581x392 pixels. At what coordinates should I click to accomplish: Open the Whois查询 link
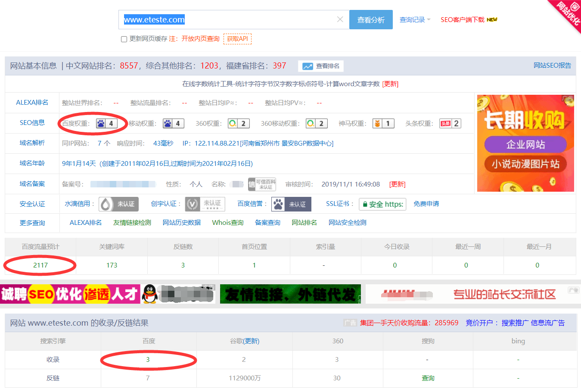point(228,223)
